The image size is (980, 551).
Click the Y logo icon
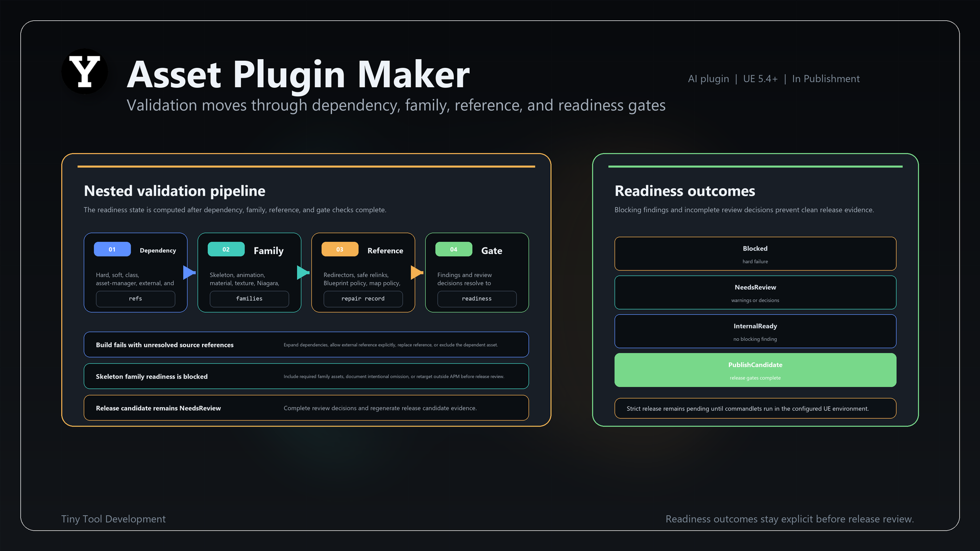click(x=85, y=71)
